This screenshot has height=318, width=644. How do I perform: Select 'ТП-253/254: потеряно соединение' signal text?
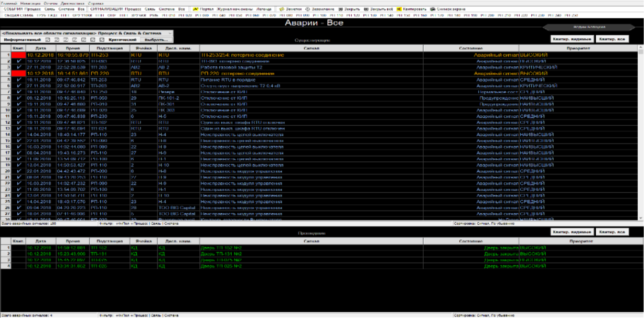pos(242,54)
